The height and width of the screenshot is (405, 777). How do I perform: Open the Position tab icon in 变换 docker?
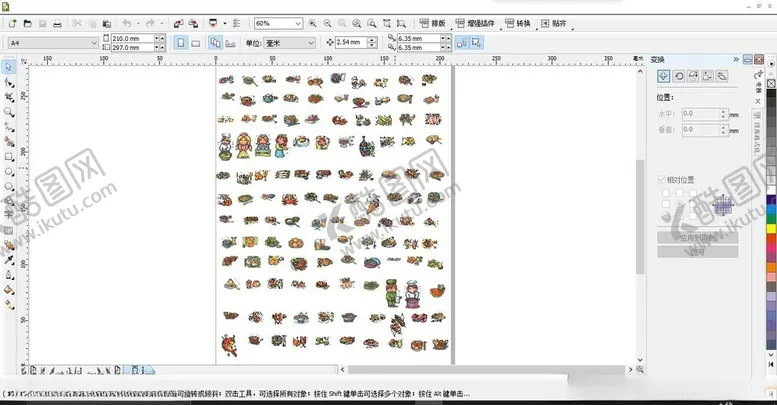664,76
